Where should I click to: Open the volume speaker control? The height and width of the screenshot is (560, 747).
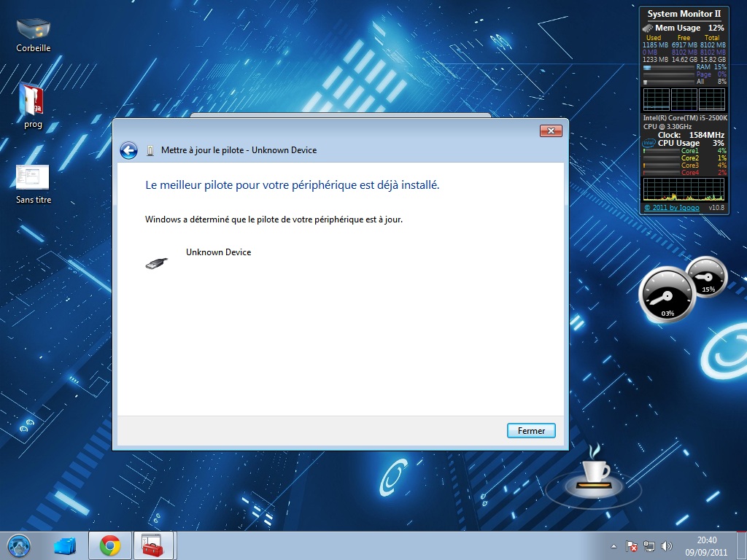pos(665,546)
